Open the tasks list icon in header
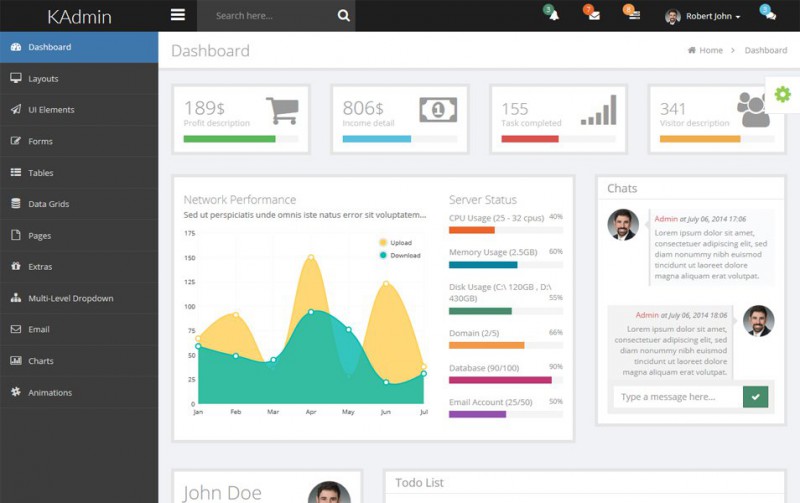Screen dimensions: 800x503 coord(633,16)
